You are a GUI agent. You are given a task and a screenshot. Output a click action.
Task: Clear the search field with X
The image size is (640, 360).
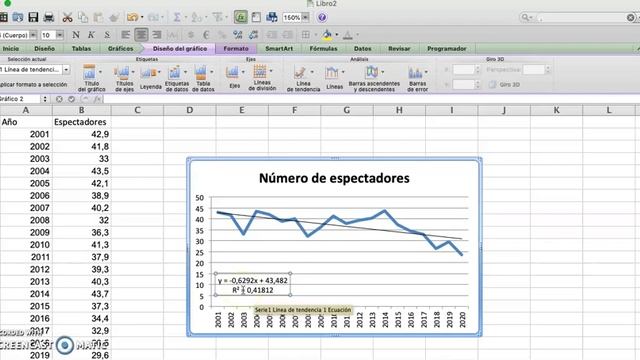(x=630, y=18)
